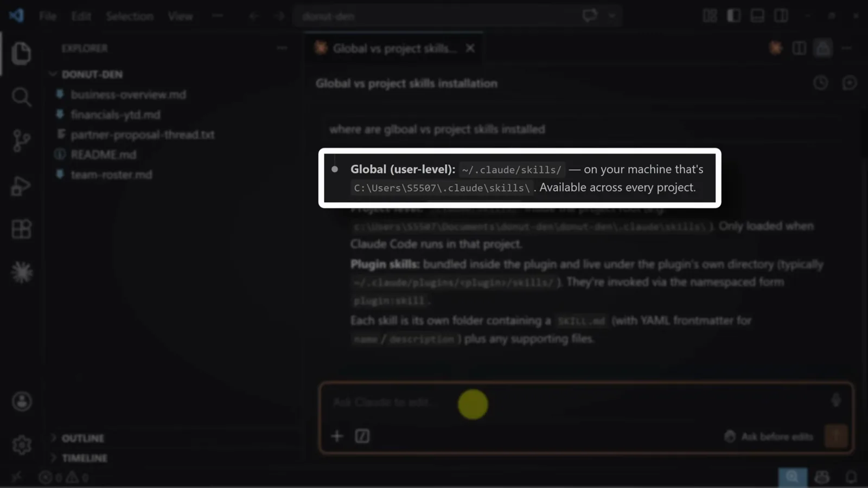The height and width of the screenshot is (488, 868).
Task: Start a new chat conversation icon
Action: [850, 83]
